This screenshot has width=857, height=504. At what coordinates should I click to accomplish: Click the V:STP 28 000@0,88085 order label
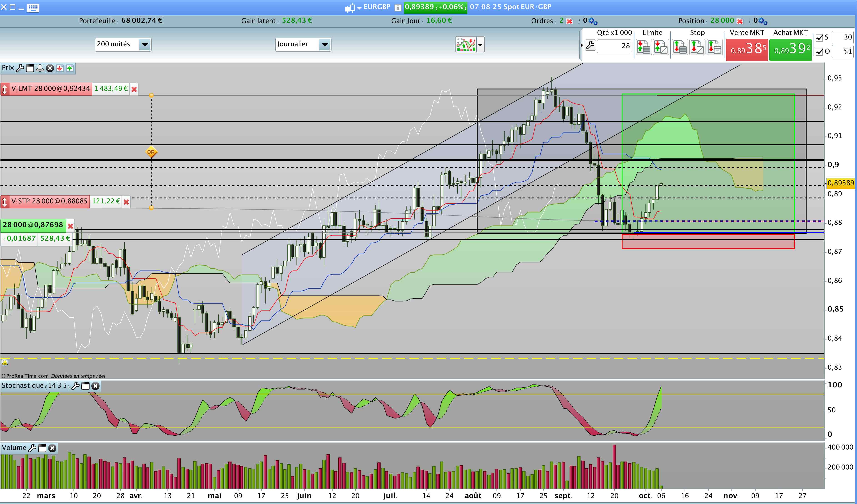(50, 201)
